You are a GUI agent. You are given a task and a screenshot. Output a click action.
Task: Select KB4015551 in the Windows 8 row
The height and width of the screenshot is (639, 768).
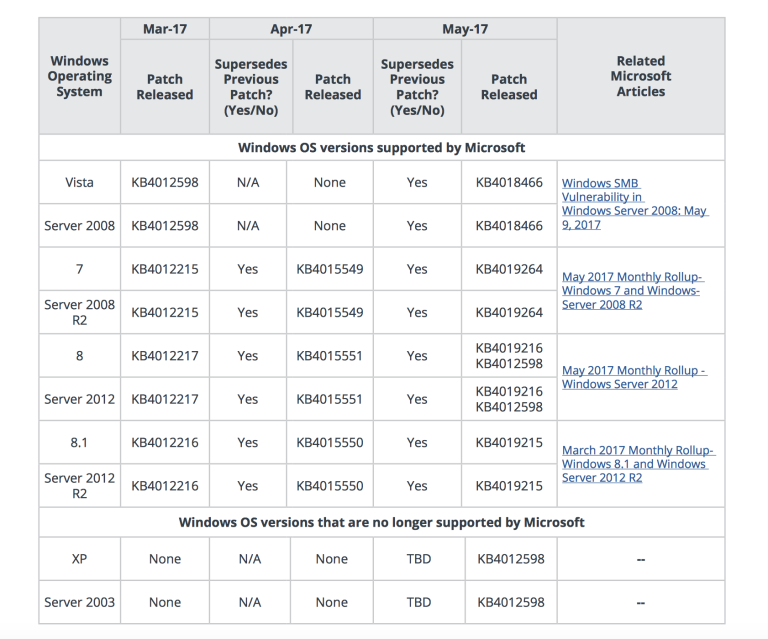[x=330, y=355]
